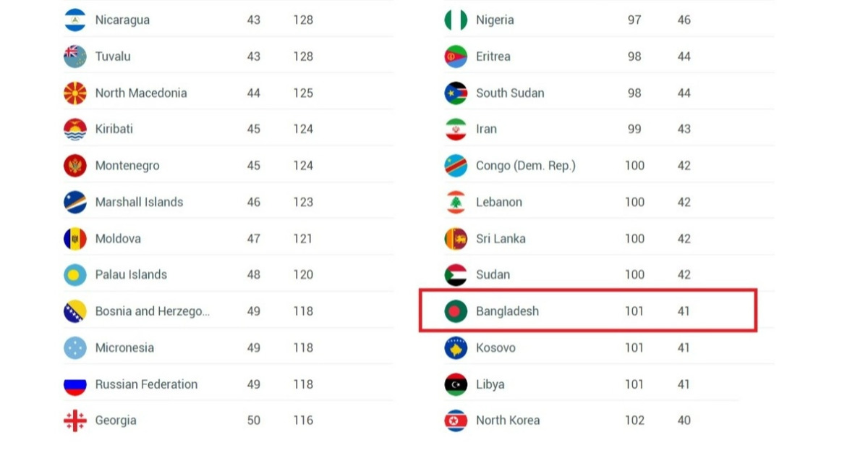Click the North Korea flag icon
This screenshot has height=456, width=868.
(456, 421)
